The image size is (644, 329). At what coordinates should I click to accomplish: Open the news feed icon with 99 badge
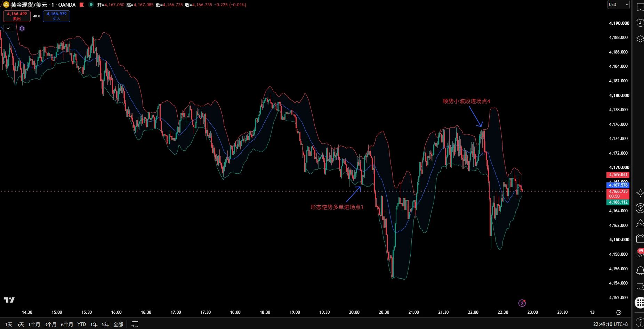coord(640,254)
